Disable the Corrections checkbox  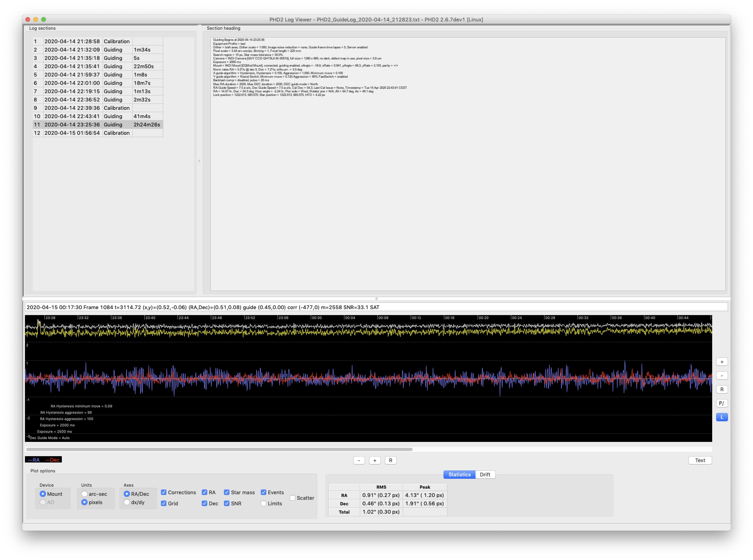click(x=164, y=492)
